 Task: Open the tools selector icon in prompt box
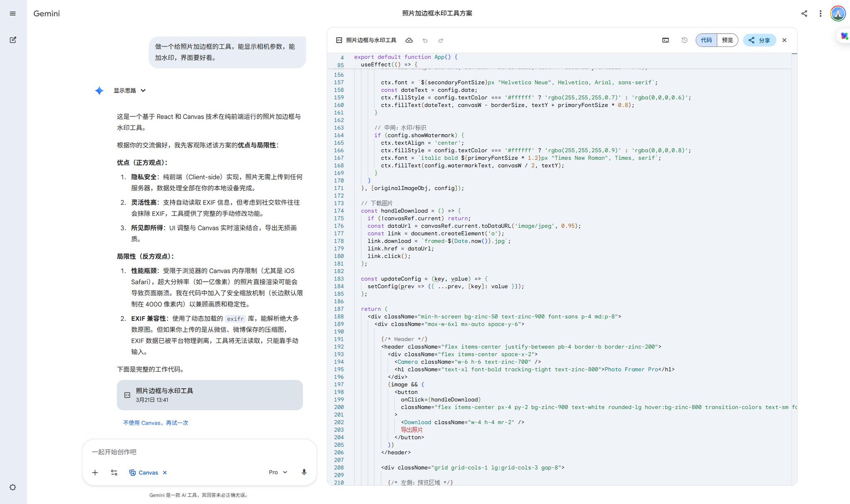pyautogui.click(x=114, y=472)
